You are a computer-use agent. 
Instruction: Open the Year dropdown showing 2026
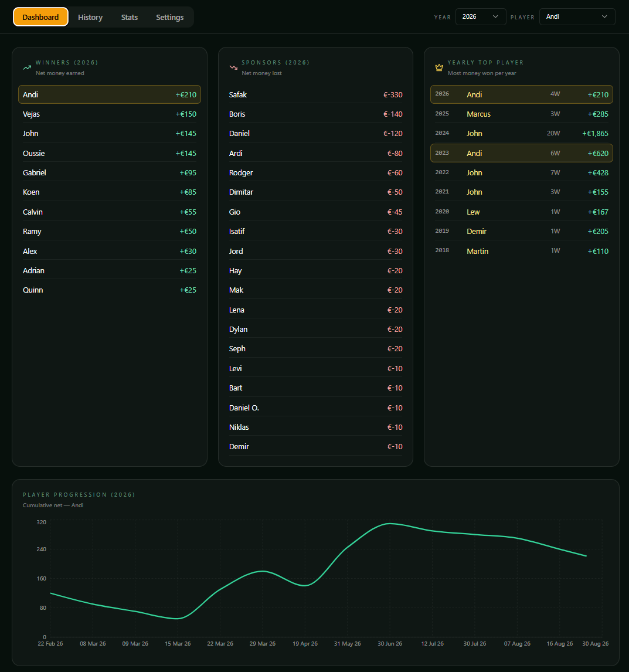click(x=480, y=17)
